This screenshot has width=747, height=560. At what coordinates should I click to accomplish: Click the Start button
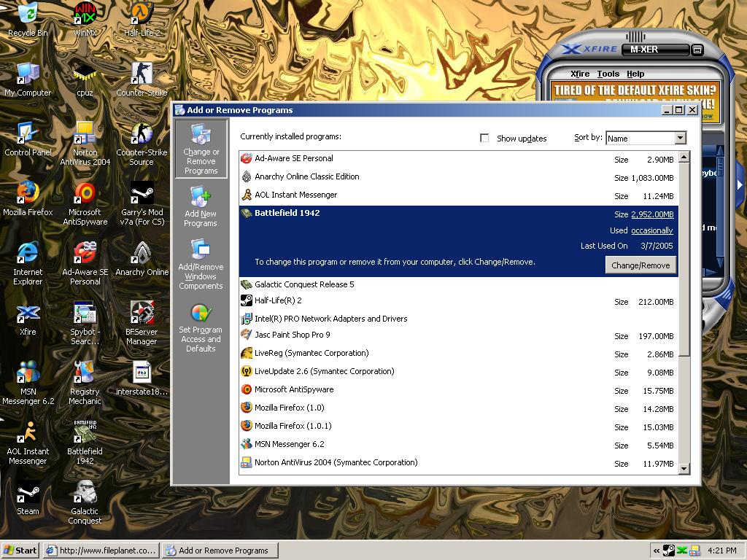click(x=20, y=551)
